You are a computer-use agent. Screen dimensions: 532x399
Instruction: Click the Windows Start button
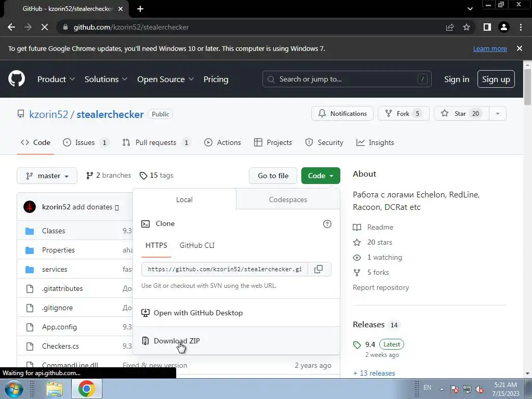[x=13, y=389]
